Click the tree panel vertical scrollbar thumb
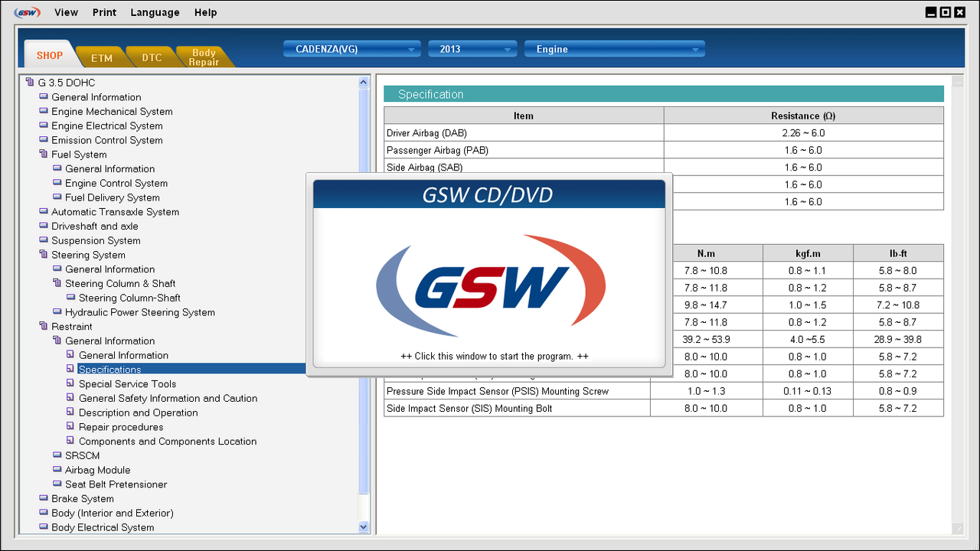Viewport: 980px width, 551px height. click(364, 290)
